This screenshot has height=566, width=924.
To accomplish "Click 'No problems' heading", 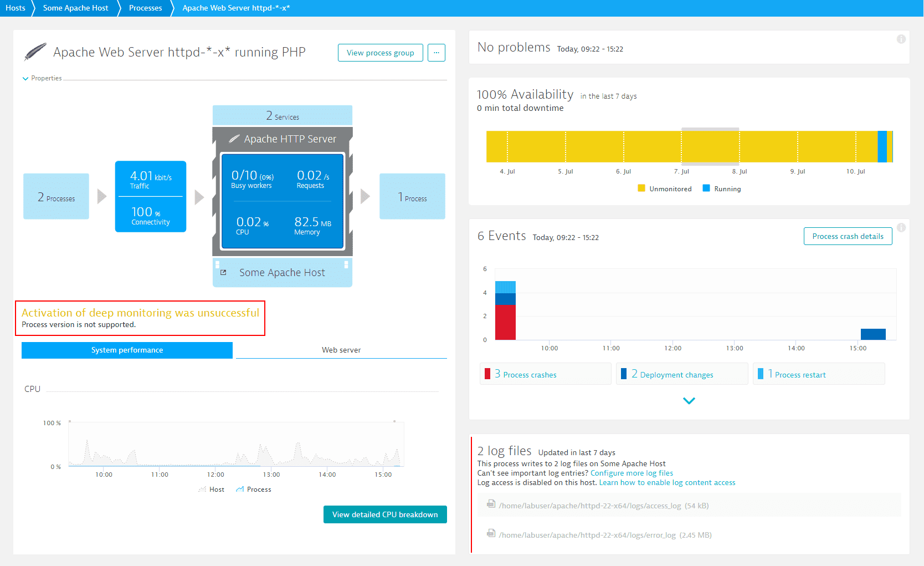I will (514, 47).
